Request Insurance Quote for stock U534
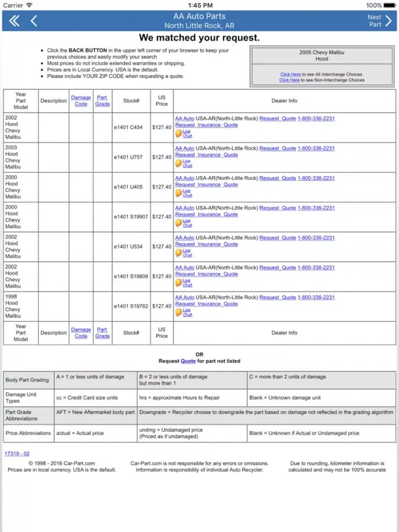The image size is (399, 532). point(206,244)
